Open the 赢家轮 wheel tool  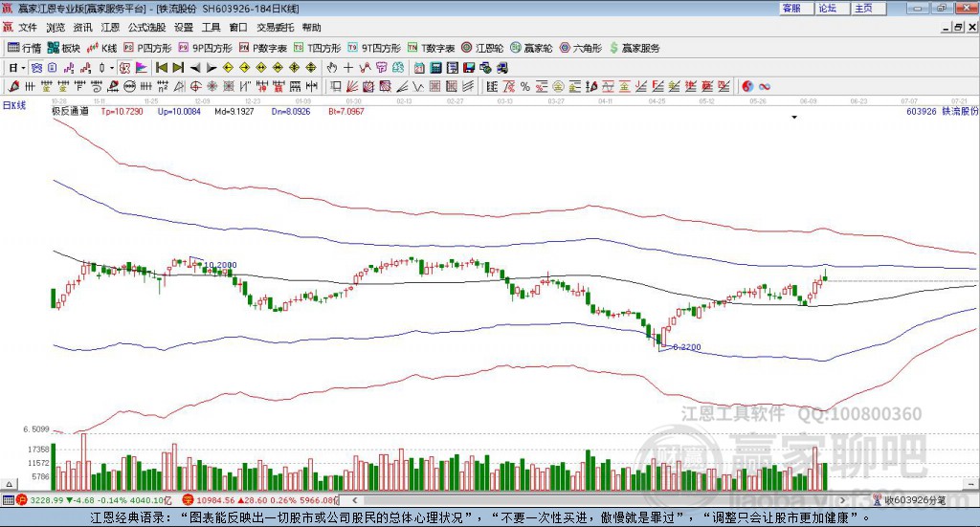tap(531, 48)
